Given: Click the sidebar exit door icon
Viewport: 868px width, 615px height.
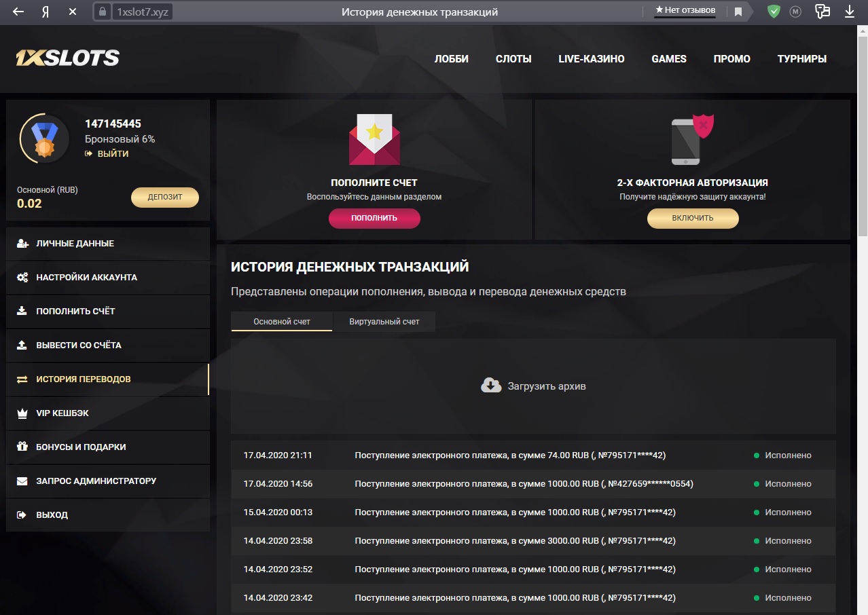Looking at the screenshot, I should [x=22, y=515].
